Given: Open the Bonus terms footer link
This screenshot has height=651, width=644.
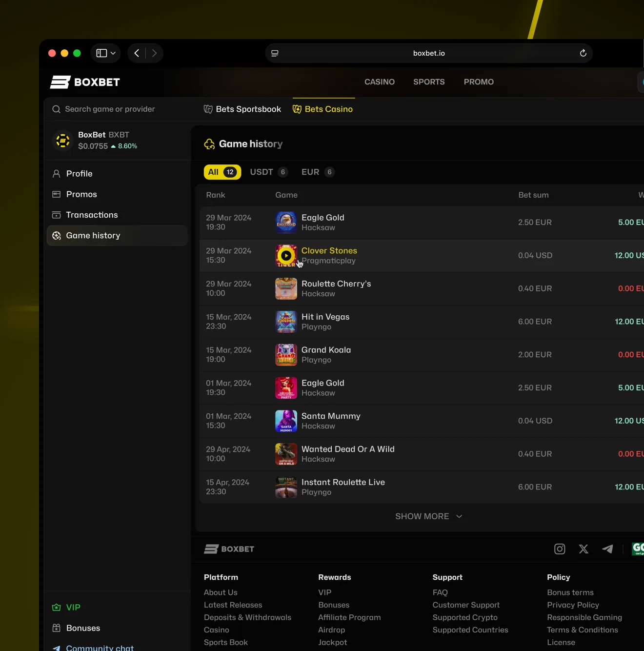Looking at the screenshot, I should point(570,592).
